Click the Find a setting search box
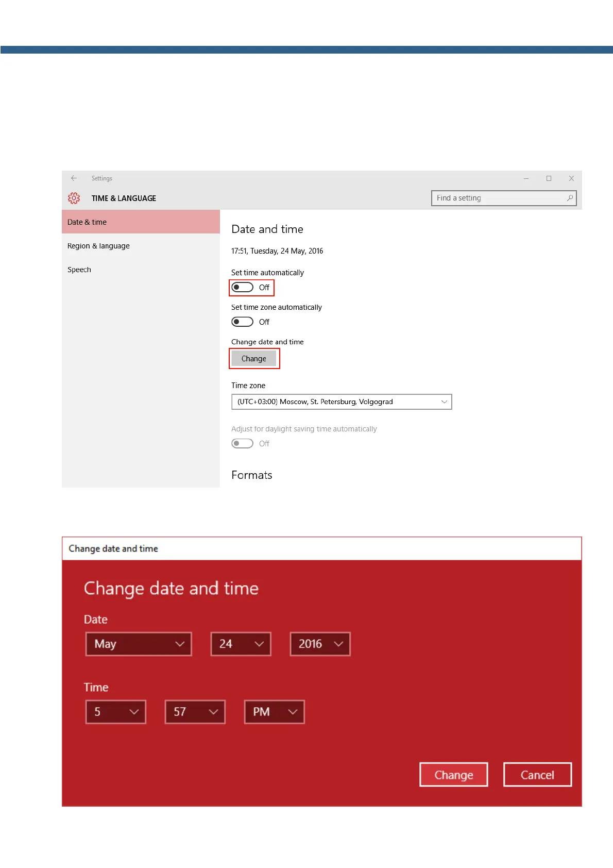 504,198
